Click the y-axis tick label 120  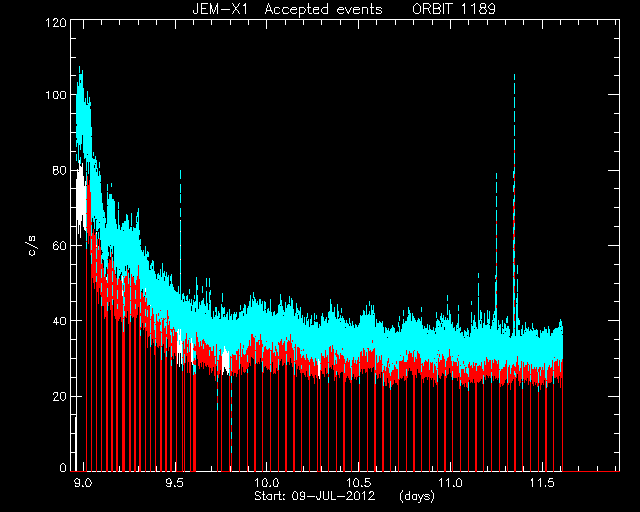56,22
